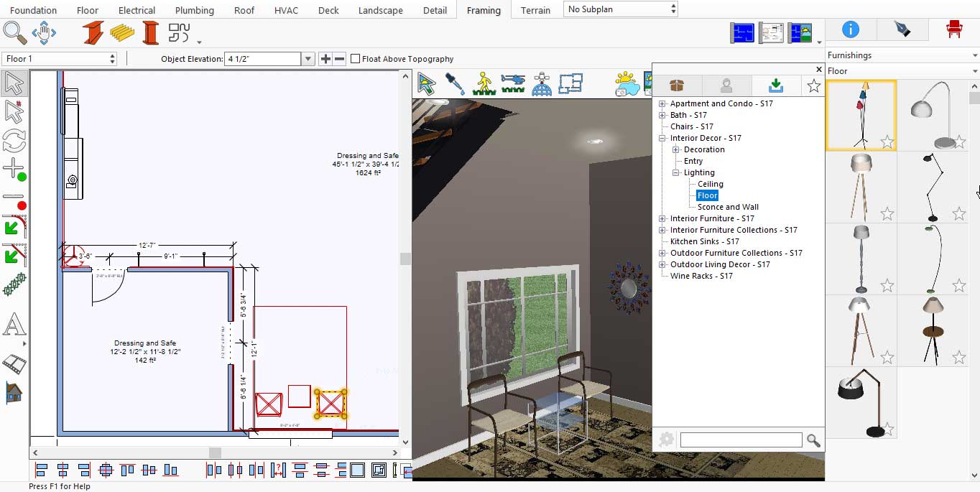
Task: Select the magnifying glass zoom tool
Action: click(14, 32)
